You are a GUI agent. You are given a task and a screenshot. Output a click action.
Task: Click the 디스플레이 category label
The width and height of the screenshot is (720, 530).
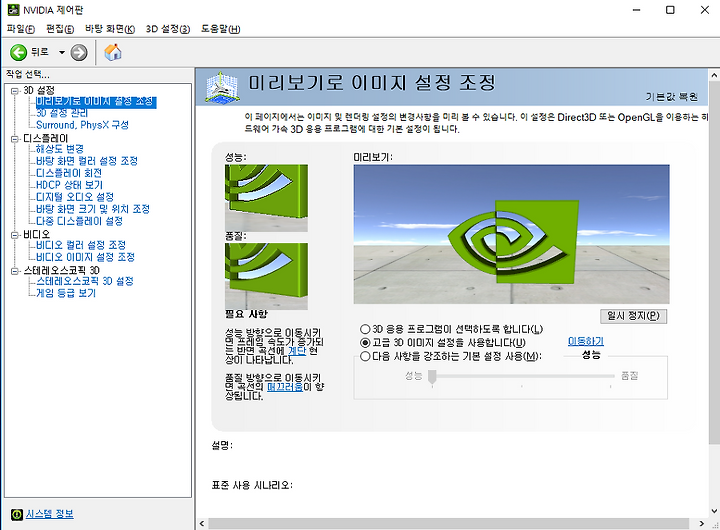pyautogui.click(x=45, y=138)
